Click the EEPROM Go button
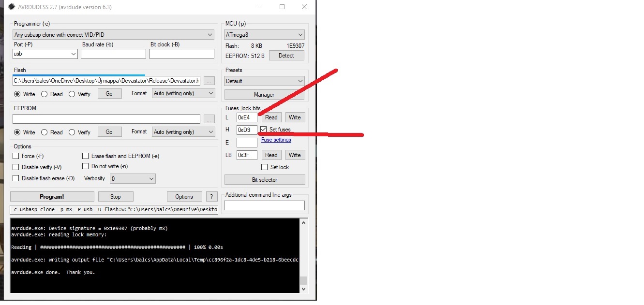 (x=109, y=132)
